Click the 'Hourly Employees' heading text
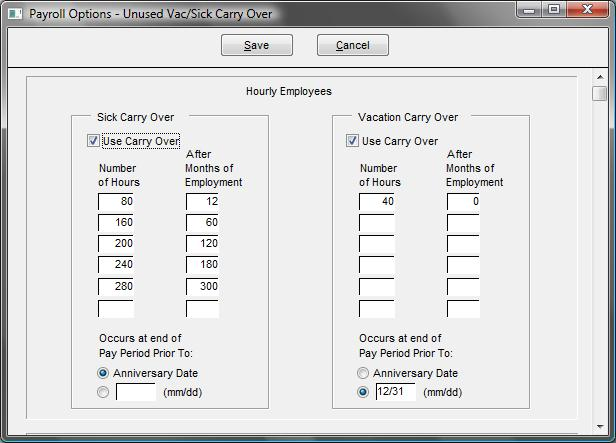 coord(289,91)
